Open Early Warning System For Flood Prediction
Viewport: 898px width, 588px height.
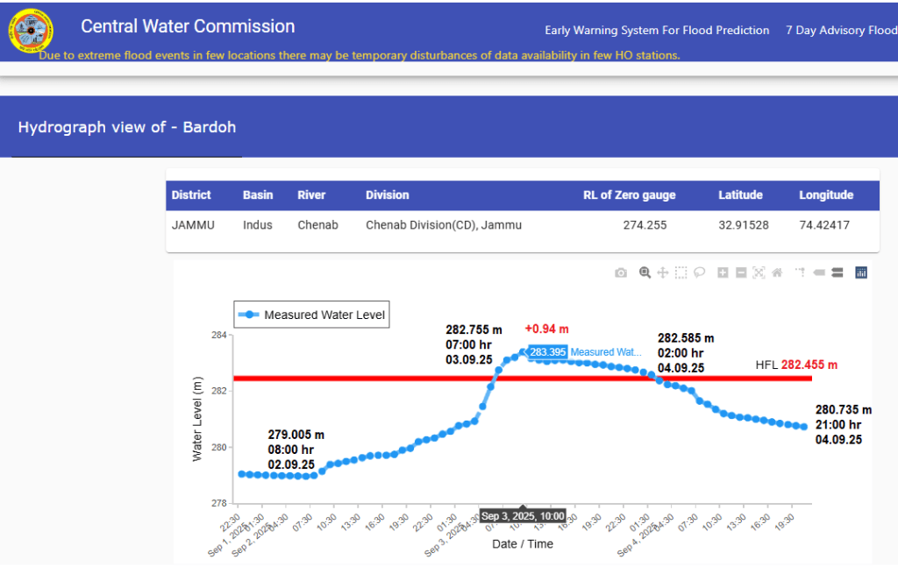click(657, 31)
